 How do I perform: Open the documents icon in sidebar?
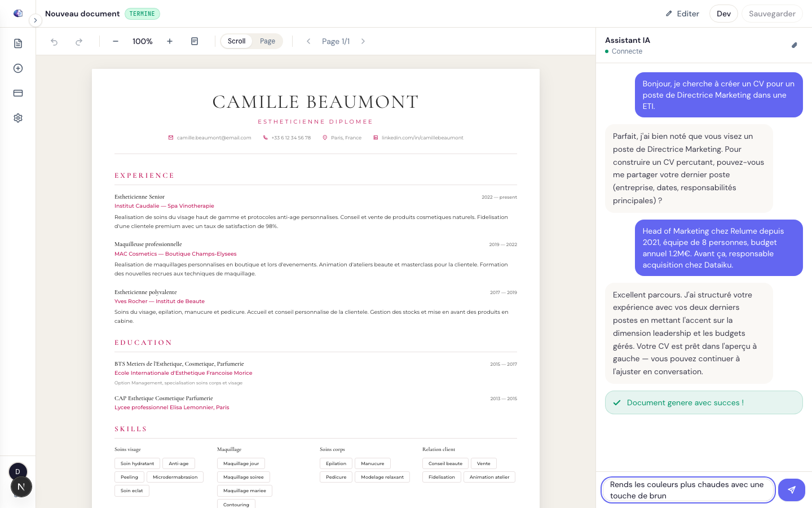pos(18,43)
